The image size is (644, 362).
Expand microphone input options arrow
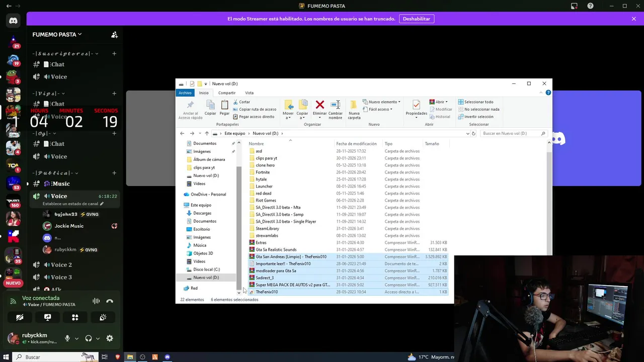click(x=76, y=338)
